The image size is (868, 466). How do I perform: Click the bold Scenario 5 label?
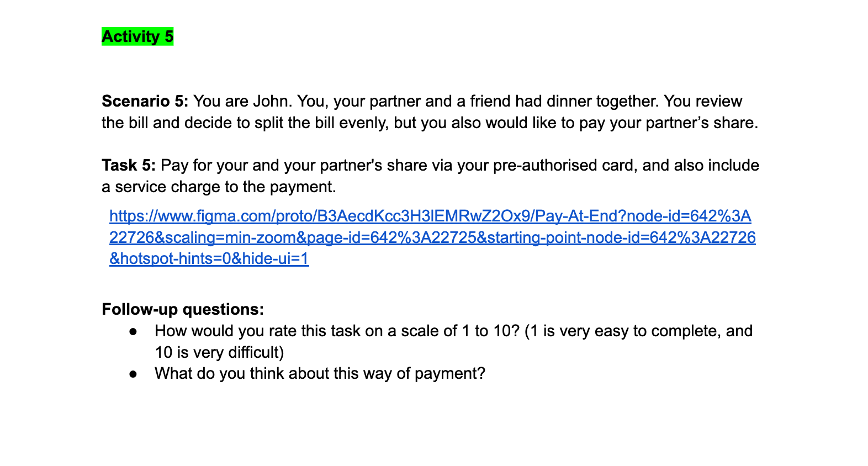click(145, 101)
